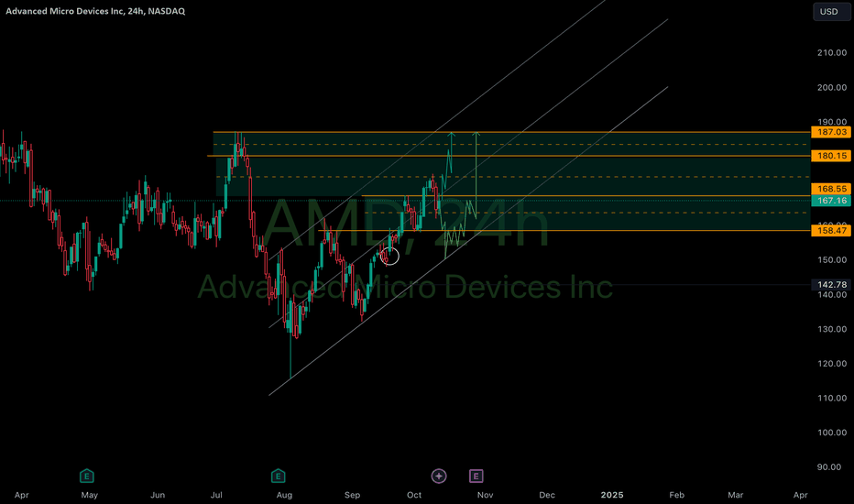Click the 200.00 price axis value

tap(832, 87)
